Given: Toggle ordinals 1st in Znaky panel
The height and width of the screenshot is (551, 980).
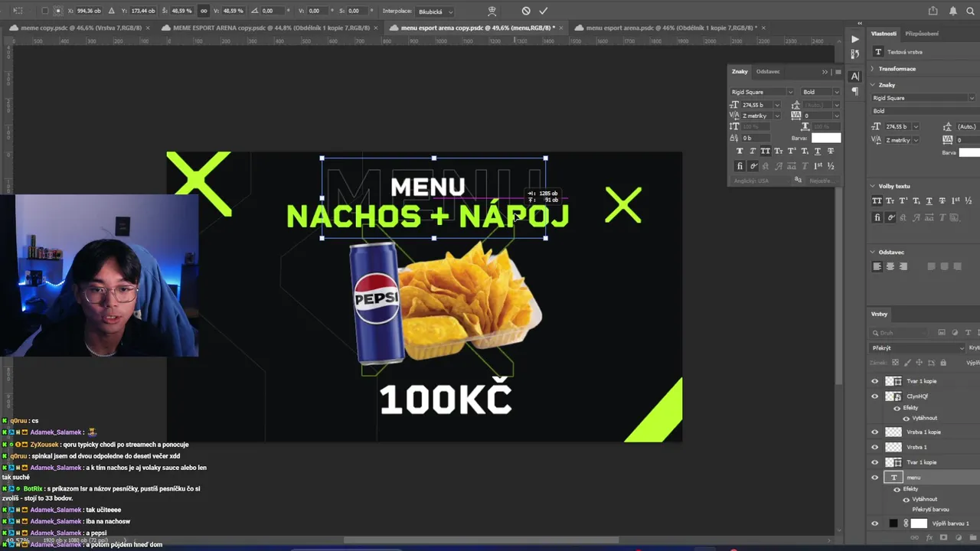Looking at the screenshot, I should 818,165.
